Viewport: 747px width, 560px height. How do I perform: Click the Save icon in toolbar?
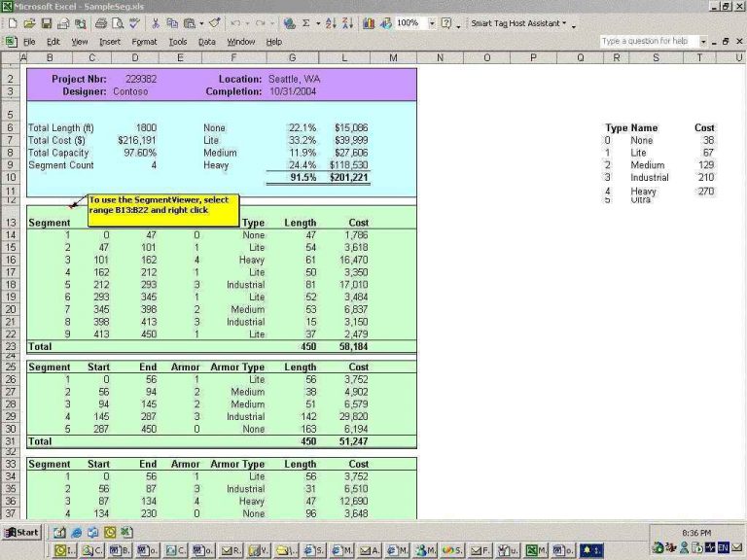coord(45,22)
